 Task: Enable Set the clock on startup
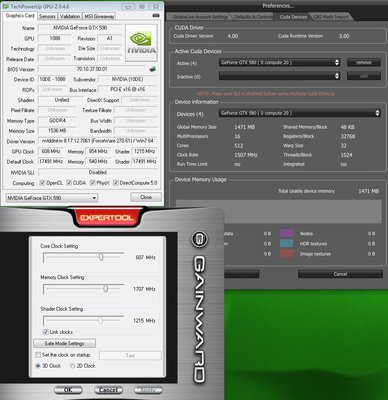[x=38, y=355]
